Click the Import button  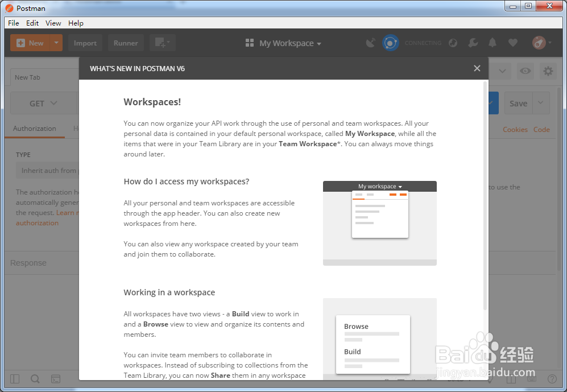85,43
